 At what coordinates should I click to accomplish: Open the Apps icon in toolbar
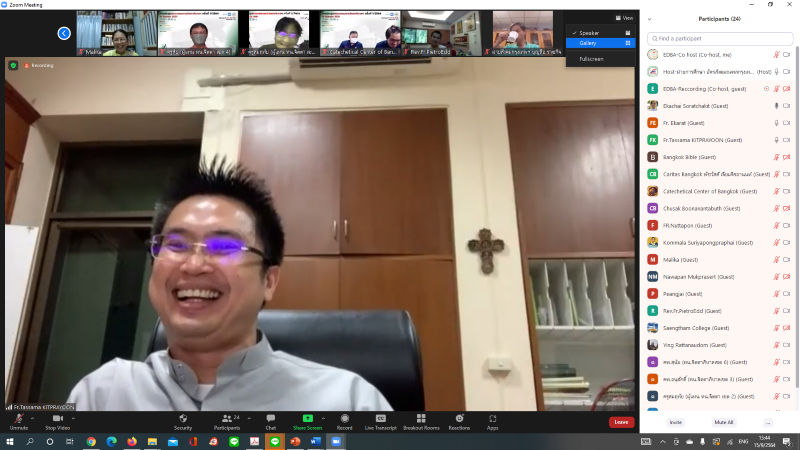coord(492,418)
